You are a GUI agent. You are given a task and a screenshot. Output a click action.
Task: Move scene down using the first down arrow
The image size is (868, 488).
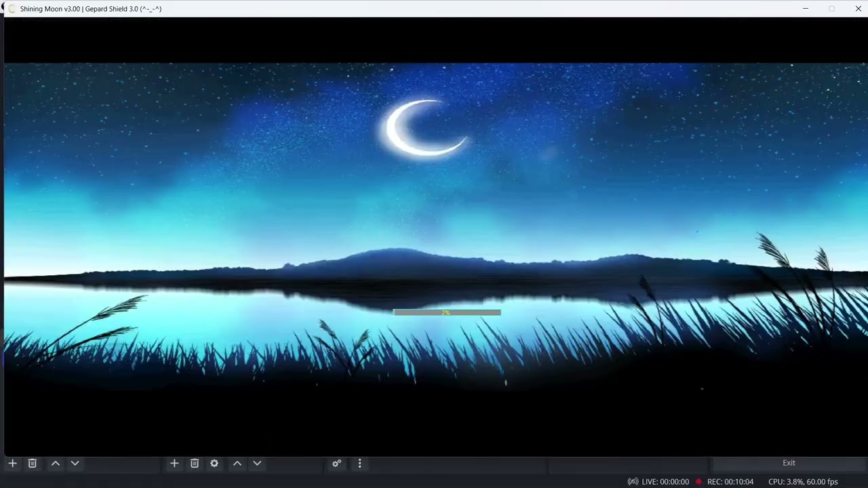point(75,464)
